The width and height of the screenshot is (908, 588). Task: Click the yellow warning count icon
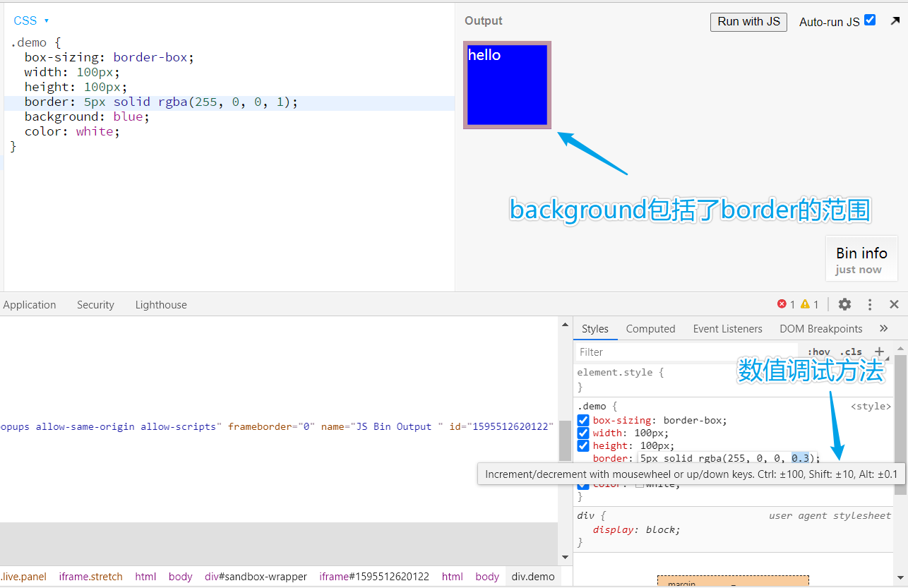click(x=805, y=304)
